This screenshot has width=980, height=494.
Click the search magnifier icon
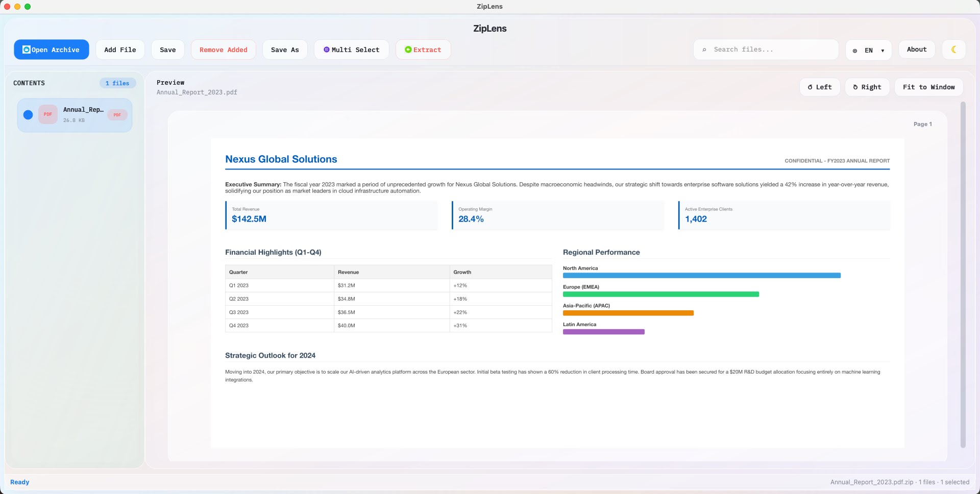point(704,50)
